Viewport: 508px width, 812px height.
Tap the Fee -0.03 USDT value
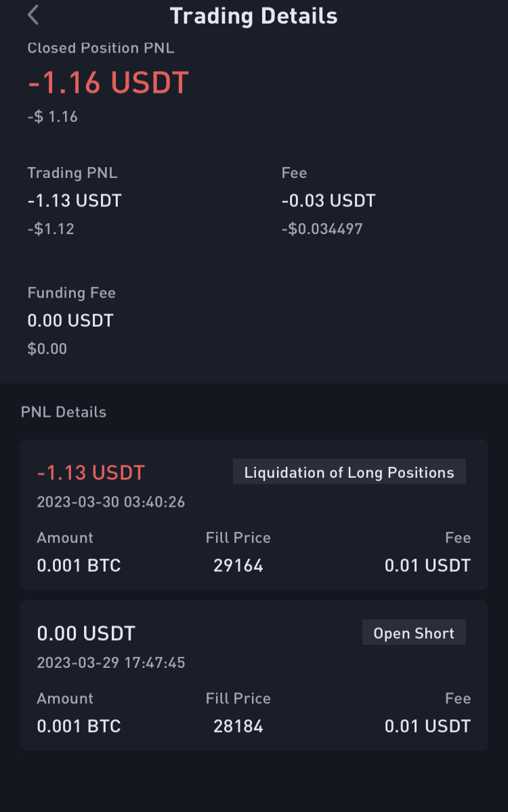329,201
